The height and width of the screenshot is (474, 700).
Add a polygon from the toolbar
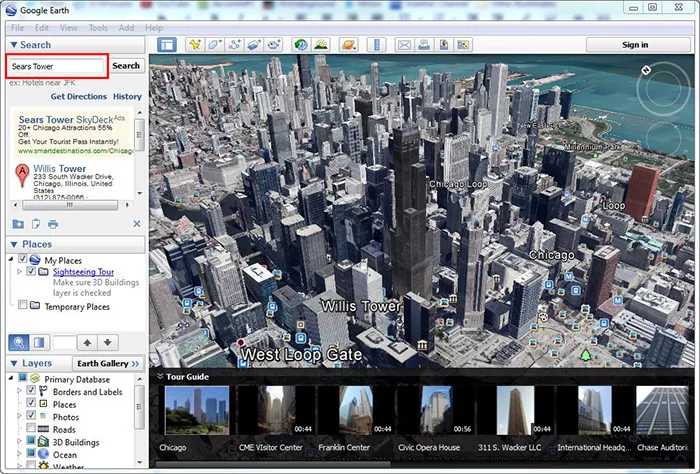pos(214,45)
